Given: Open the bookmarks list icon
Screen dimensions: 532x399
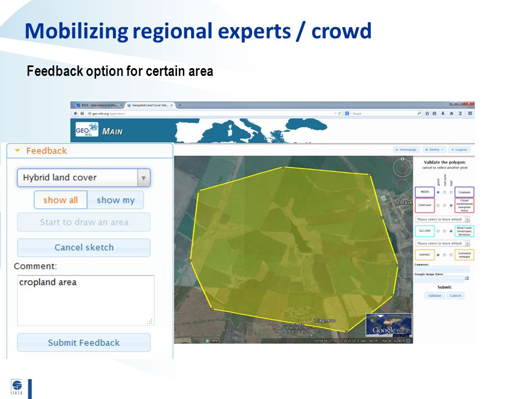Looking at the screenshot, I should [x=434, y=113].
